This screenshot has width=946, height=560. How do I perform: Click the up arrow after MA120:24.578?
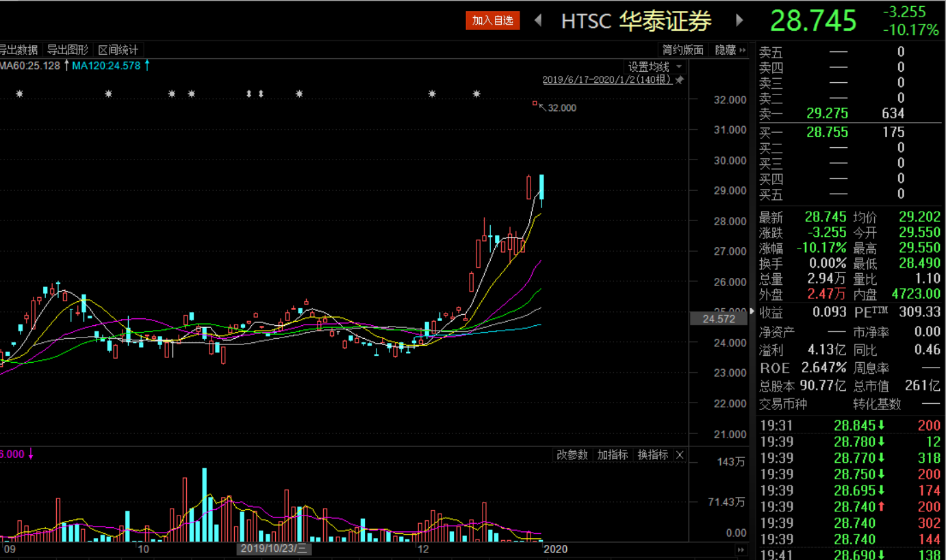point(147,66)
